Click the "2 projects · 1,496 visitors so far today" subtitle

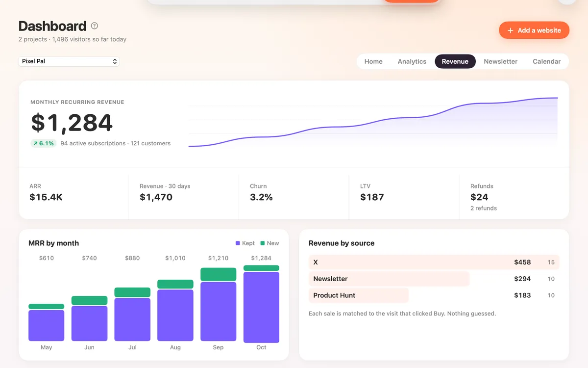click(73, 39)
